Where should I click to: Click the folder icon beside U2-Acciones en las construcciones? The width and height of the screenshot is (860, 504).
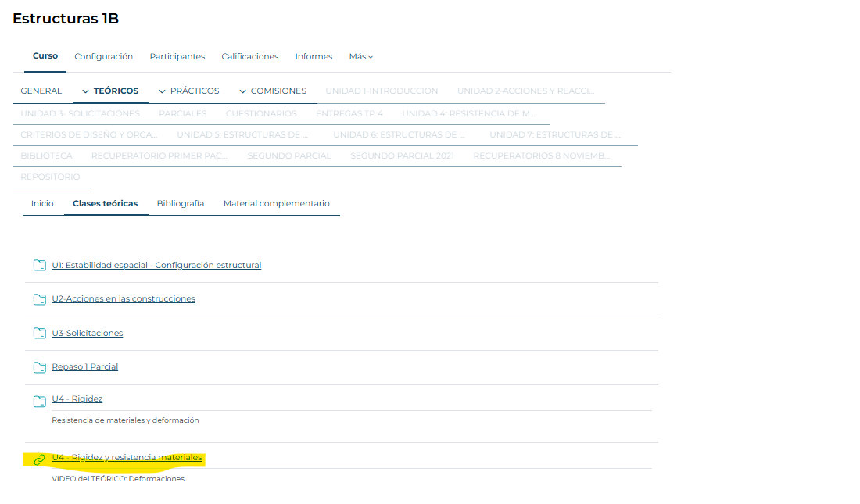pos(40,299)
